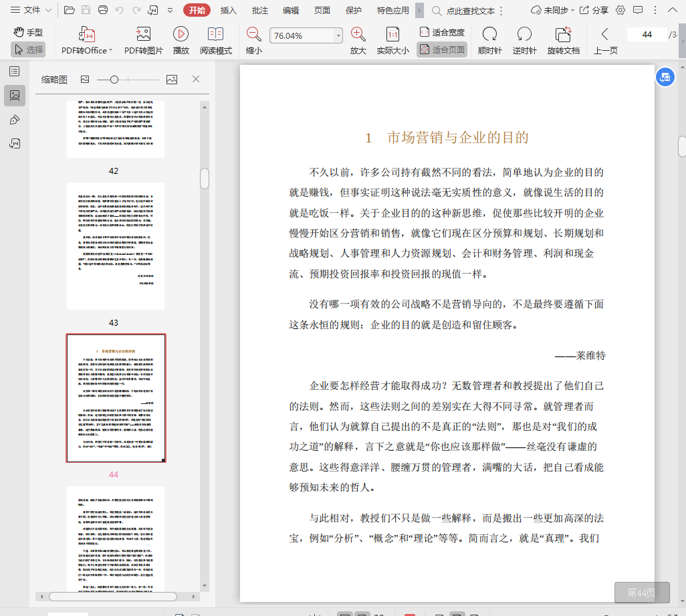Zoom in using 放大 magnifier
Screen dimensions: 686x616
358,35
